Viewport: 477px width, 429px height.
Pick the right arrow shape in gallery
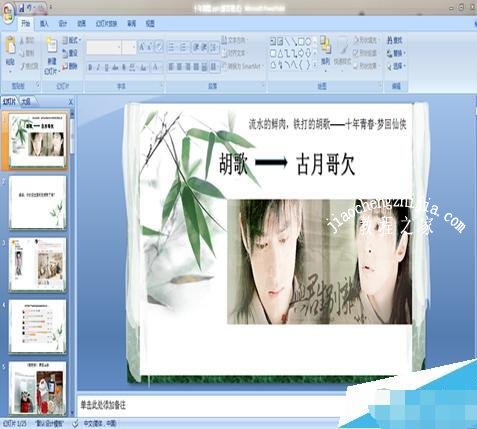(x=301, y=53)
